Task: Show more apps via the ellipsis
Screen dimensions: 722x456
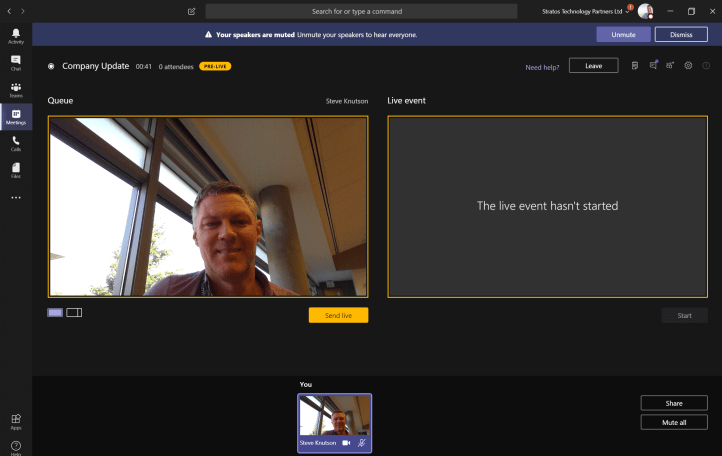Action: tap(16, 198)
